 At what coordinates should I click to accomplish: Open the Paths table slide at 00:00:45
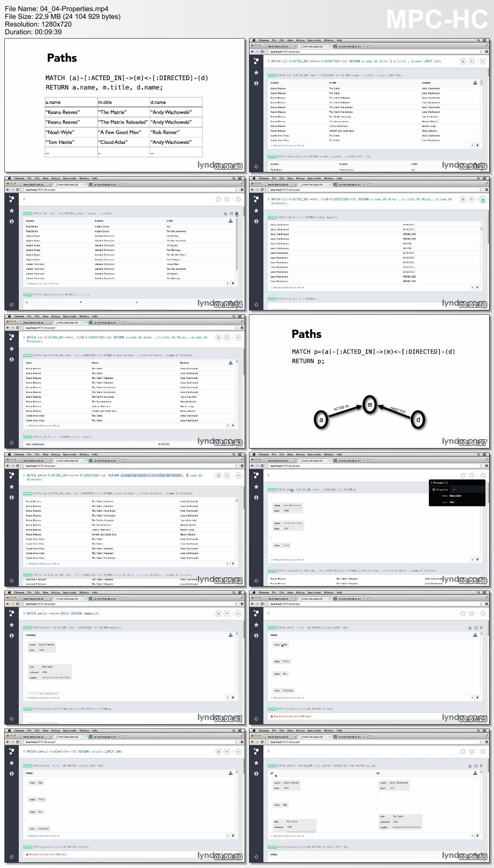point(124,105)
